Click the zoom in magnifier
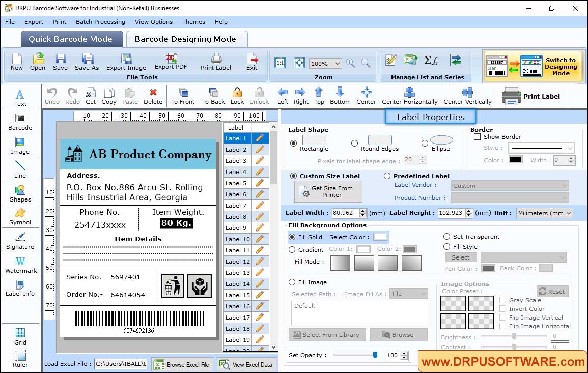The width and height of the screenshot is (588, 373). tap(351, 63)
